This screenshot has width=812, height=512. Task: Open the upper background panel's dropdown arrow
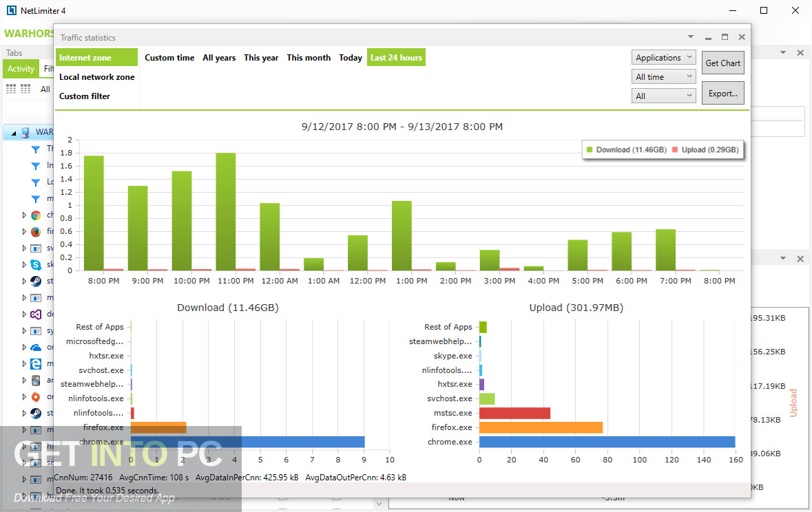pos(783,52)
